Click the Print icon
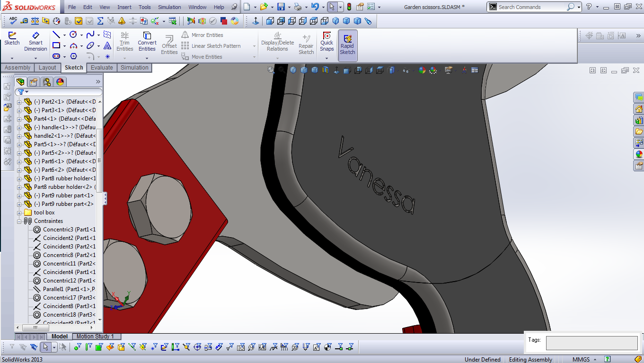 tap(297, 7)
